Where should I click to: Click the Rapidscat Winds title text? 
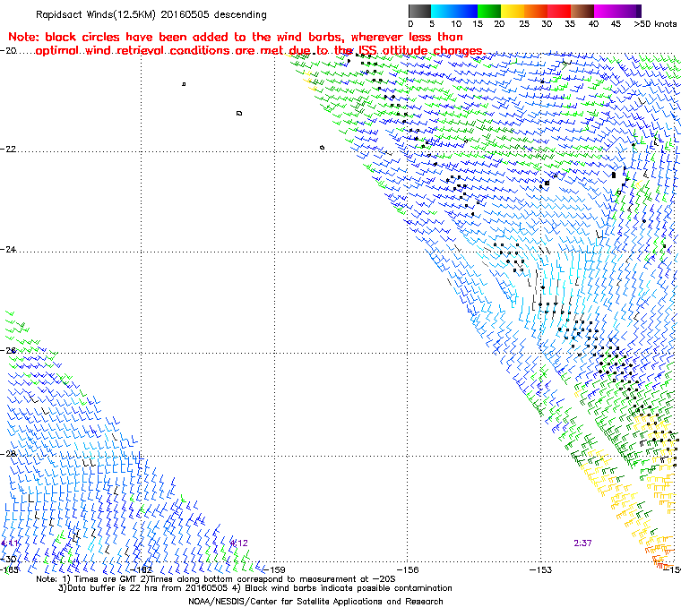[x=151, y=14]
